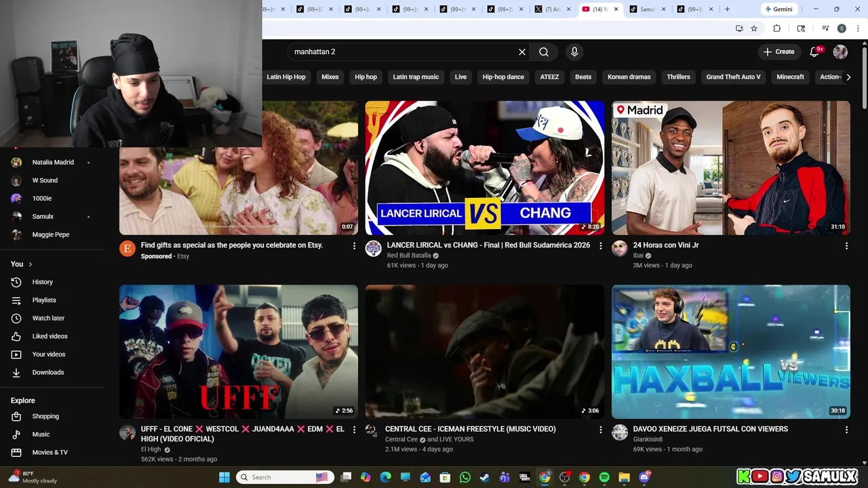The image size is (868, 488).
Task: Select the 'Korean dramas' filter chip
Action: click(x=629, y=77)
